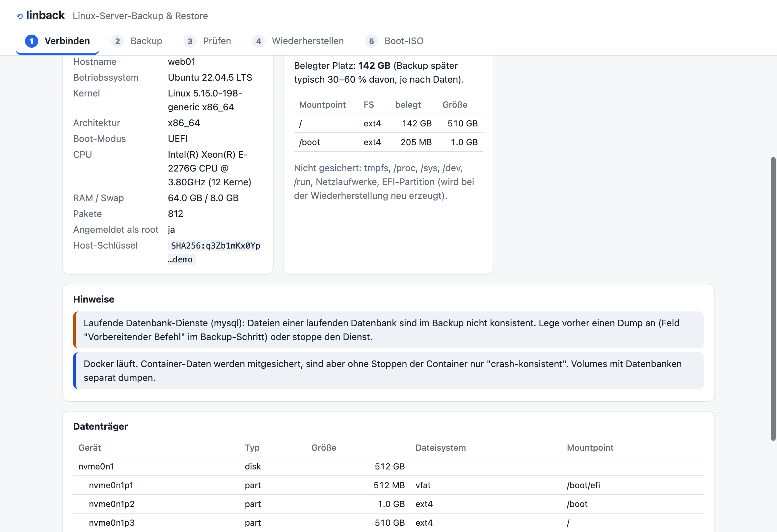
Task: Click the Xeon CPU description
Action: pyautogui.click(x=210, y=169)
